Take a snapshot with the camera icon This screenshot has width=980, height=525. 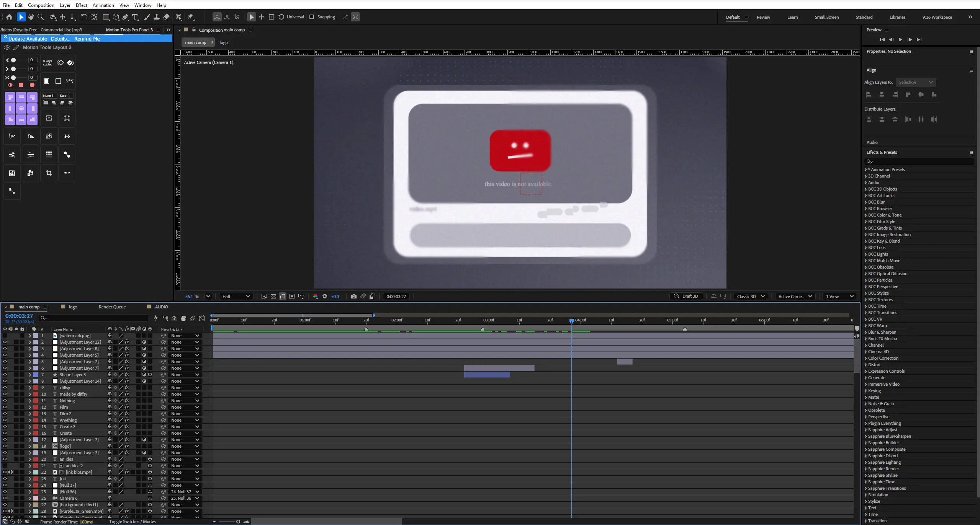click(x=353, y=297)
